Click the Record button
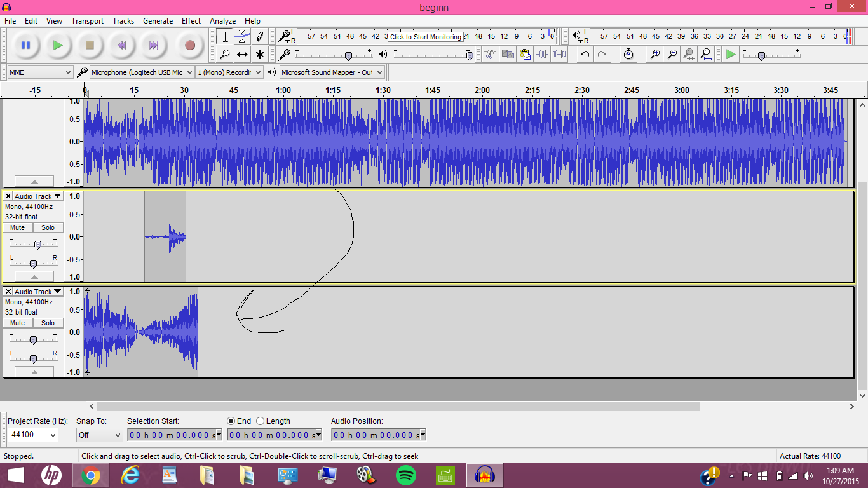Viewport: 868px width, 488px height. coord(189,45)
